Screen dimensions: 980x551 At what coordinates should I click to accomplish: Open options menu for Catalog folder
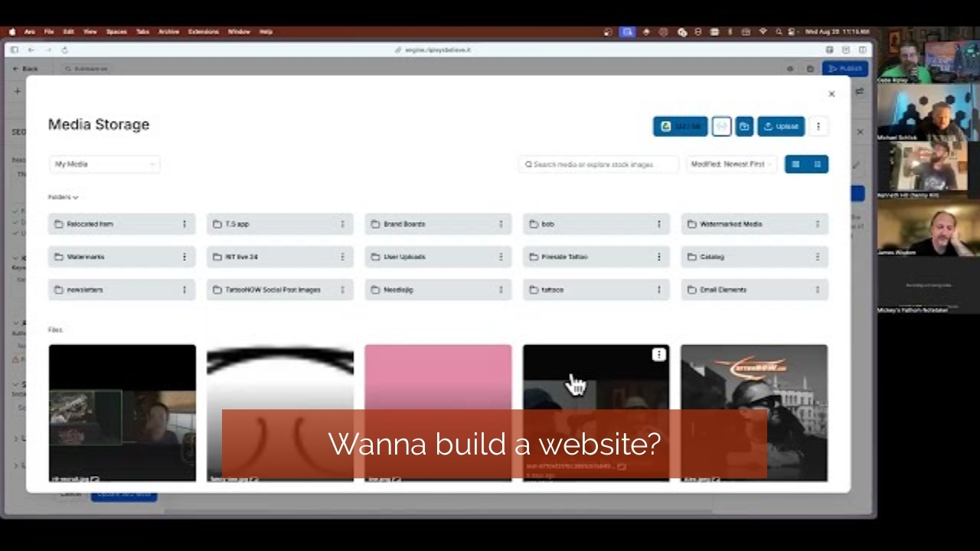[x=817, y=257]
